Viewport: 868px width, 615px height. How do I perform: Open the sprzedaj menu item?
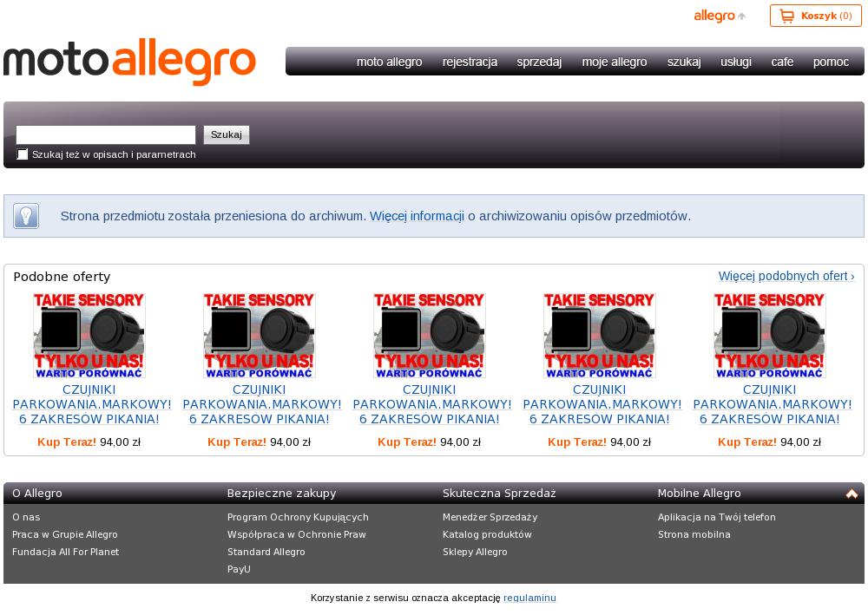539,62
